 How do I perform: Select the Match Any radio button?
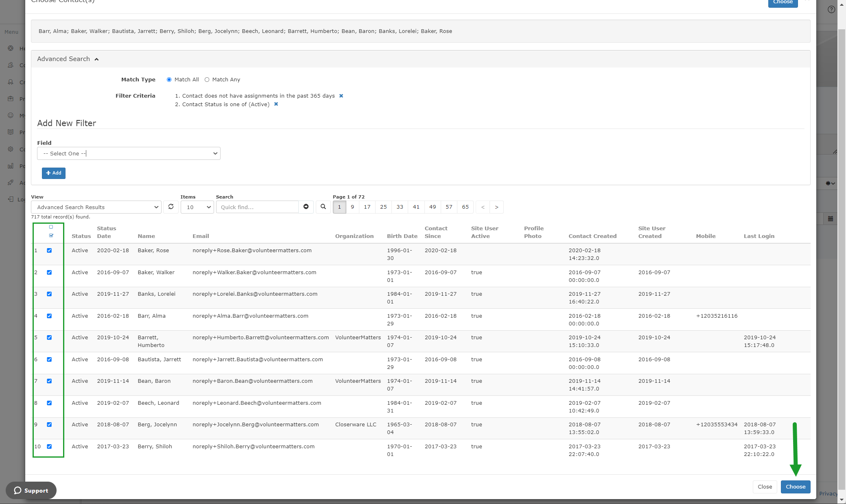point(207,80)
